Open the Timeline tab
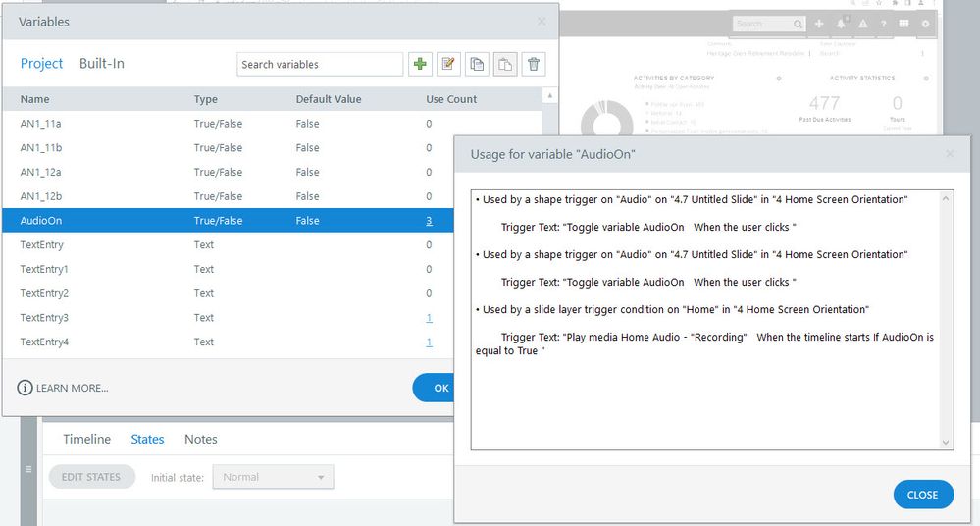 click(87, 439)
